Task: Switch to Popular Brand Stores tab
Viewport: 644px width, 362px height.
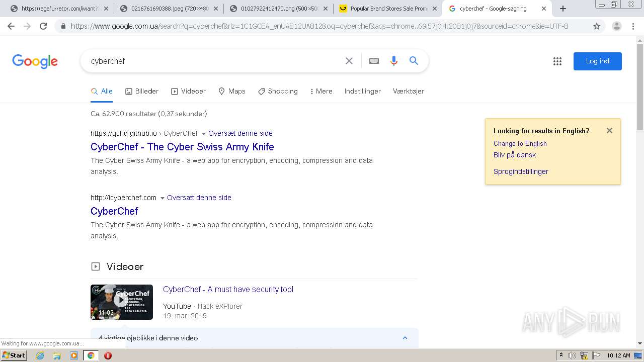Action: coord(387,9)
